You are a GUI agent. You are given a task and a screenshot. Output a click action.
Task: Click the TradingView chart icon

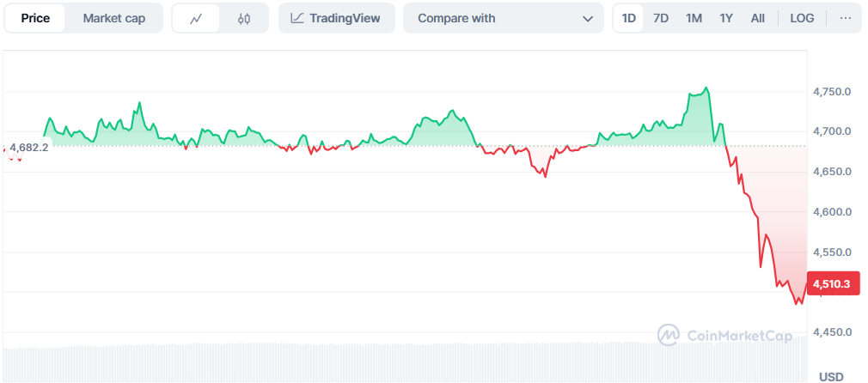coord(297,18)
